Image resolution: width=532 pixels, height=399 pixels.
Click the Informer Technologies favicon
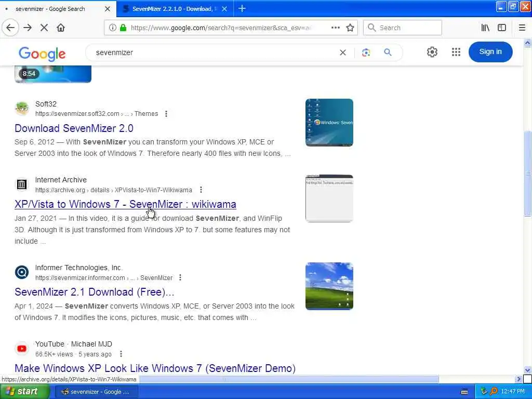[x=22, y=272]
